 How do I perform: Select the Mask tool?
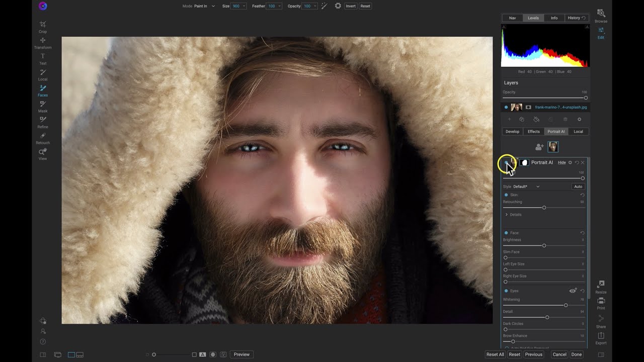[x=43, y=106]
